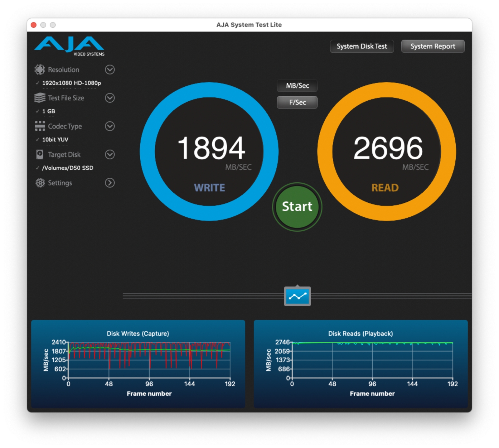Click the Target Disk label
Screen dimensions: 499x448
click(x=64, y=155)
